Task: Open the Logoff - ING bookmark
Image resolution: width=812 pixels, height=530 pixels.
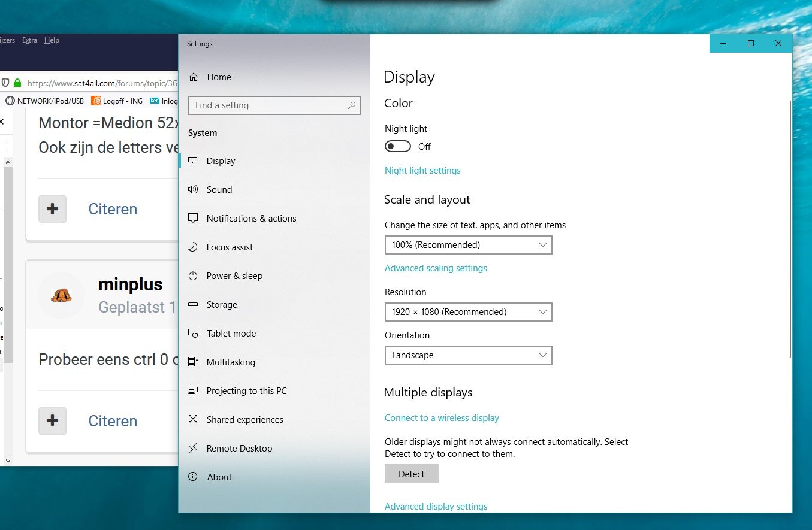Action: point(117,101)
